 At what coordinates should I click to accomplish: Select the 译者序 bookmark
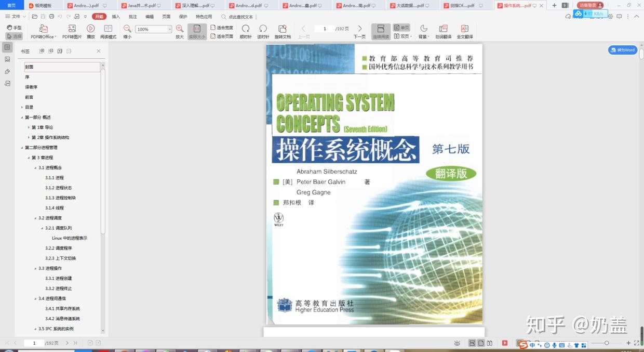click(31, 87)
